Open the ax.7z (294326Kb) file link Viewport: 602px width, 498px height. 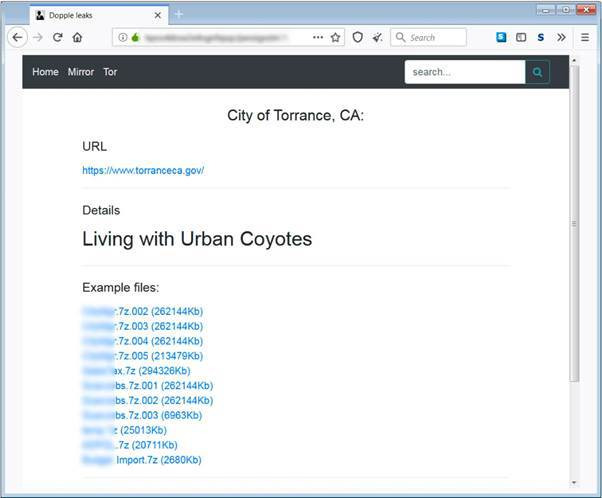tap(136, 371)
